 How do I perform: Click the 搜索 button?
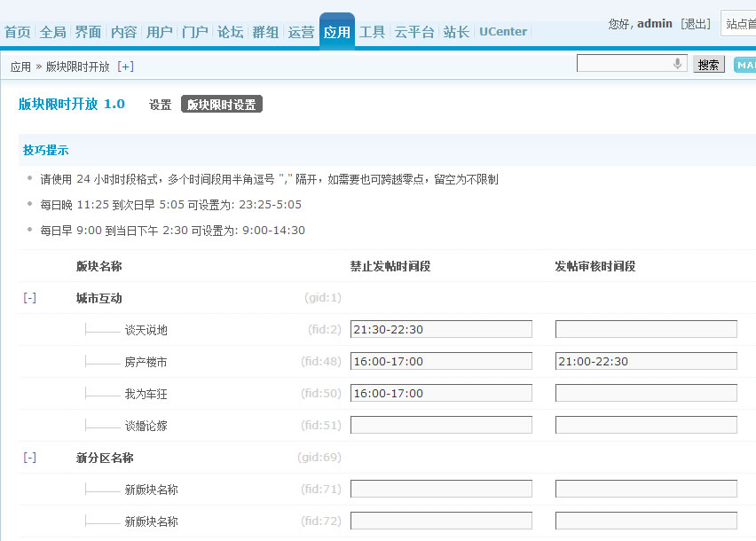click(x=708, y=65)
